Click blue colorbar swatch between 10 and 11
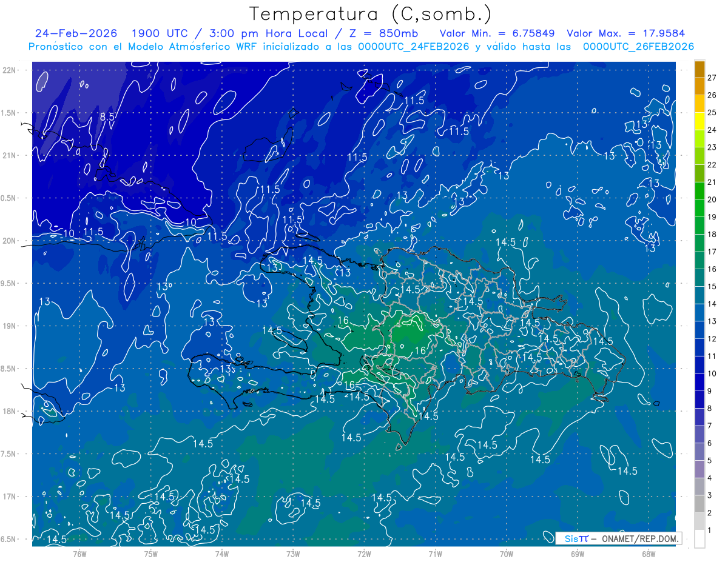Image resolution: width=728 pixels, height=562 pixels. click(x=699, y=364)
